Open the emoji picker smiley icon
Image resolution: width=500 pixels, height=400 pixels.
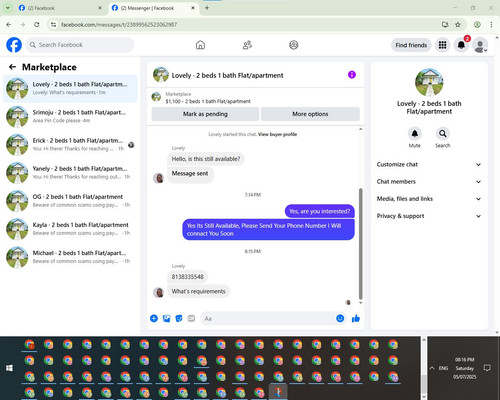(x=340, y=318)
